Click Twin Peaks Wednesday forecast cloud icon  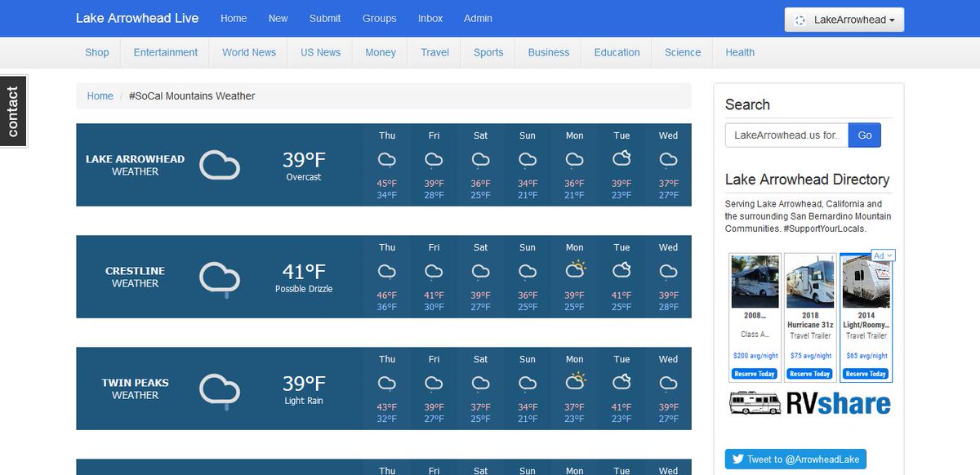[668, 383]
